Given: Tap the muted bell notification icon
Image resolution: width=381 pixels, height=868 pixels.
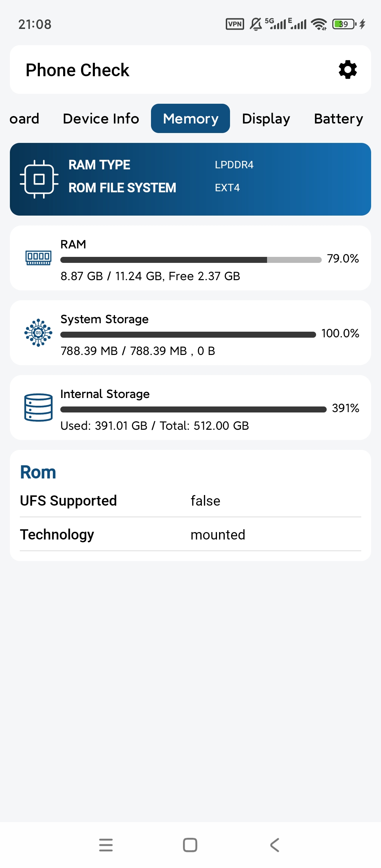Looking at the screenshot, I should point(256,24).
